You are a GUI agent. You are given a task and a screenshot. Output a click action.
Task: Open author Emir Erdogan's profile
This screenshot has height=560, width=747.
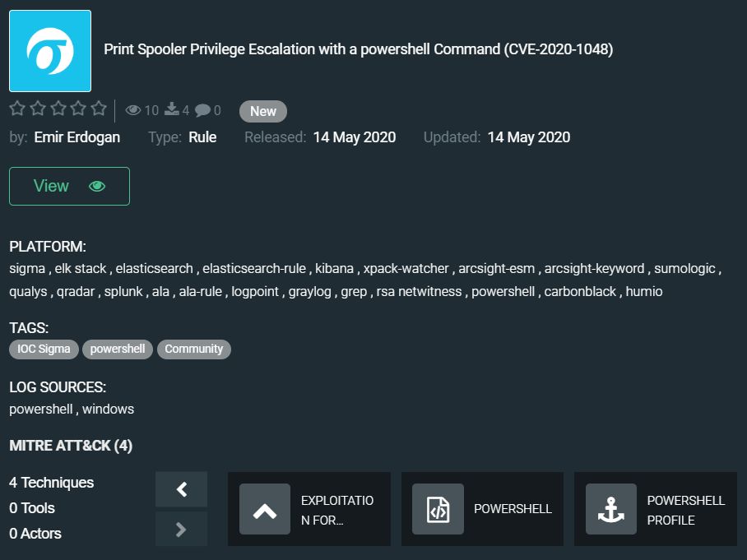pos(77,137)
